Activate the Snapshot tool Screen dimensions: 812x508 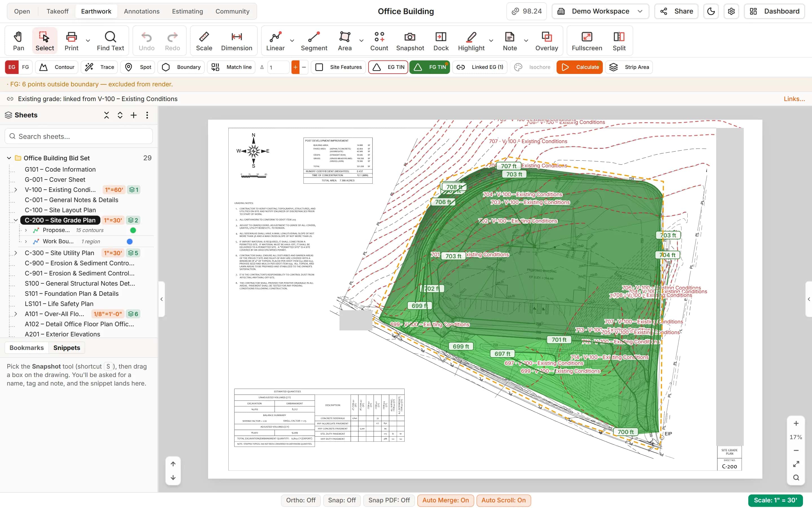(x=410, y=41)
